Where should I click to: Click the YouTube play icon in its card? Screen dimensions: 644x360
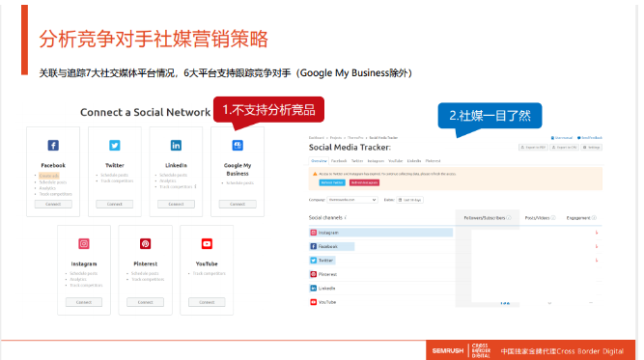[207, 244]
